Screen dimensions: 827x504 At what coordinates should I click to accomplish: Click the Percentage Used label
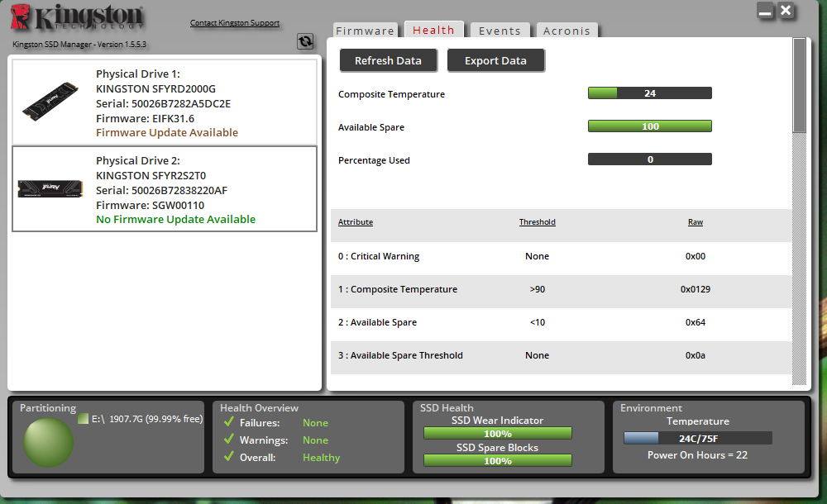tap(374, 160)
